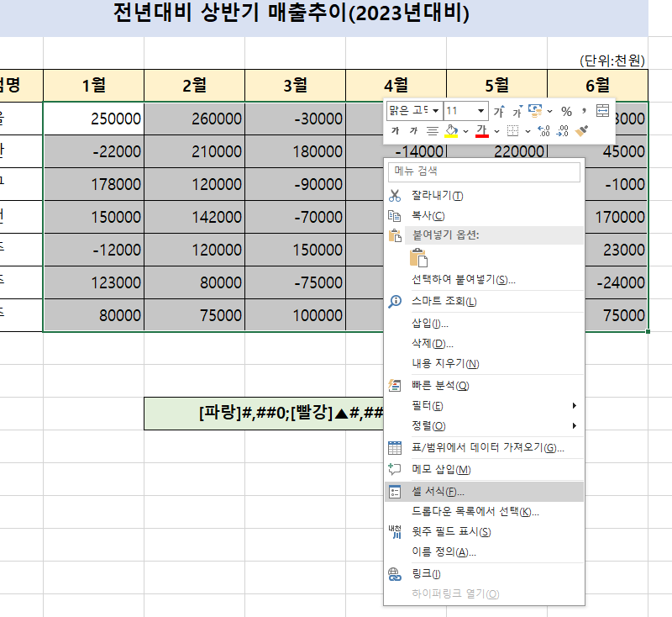The height and width of the screenshot is (617, 672).
Task: Select cell with value 170000
Action: (617, 217)
